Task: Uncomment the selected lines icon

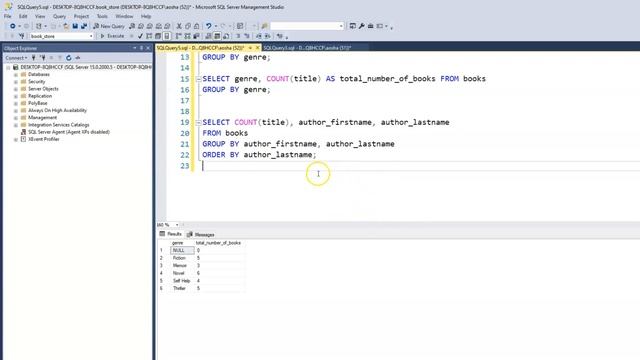Action: click(247, 36)
